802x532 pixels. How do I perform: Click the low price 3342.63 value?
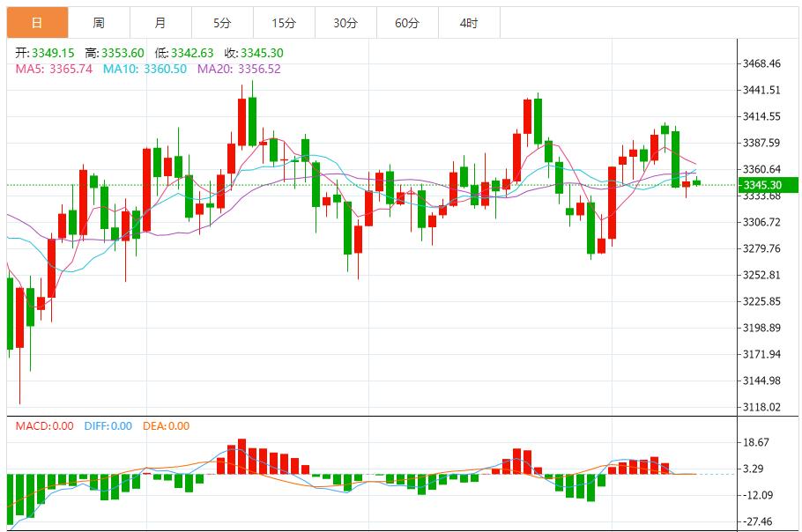pyautogui.click(x=192, y=53)
